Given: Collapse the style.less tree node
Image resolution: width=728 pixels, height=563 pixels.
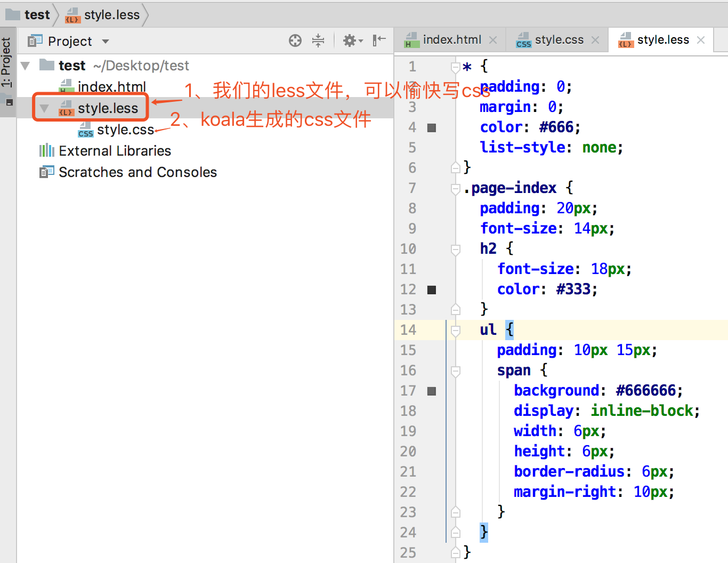Looking at the screenshot, I should (45, 109).
